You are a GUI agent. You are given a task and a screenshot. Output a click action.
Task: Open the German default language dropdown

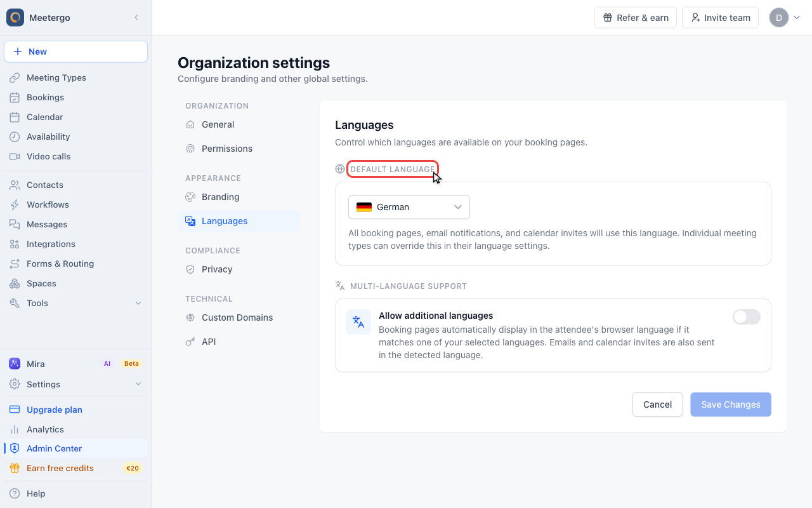[409, 207]
